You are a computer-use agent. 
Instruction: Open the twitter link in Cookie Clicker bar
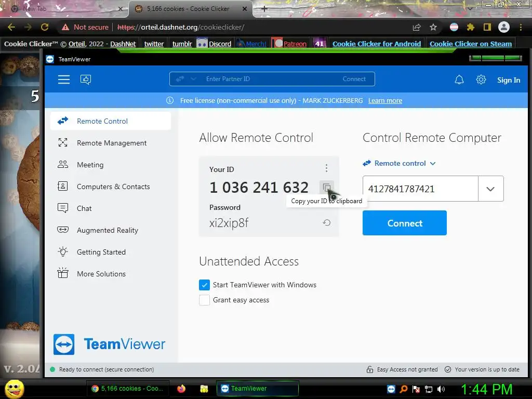[x=154, y=44]
